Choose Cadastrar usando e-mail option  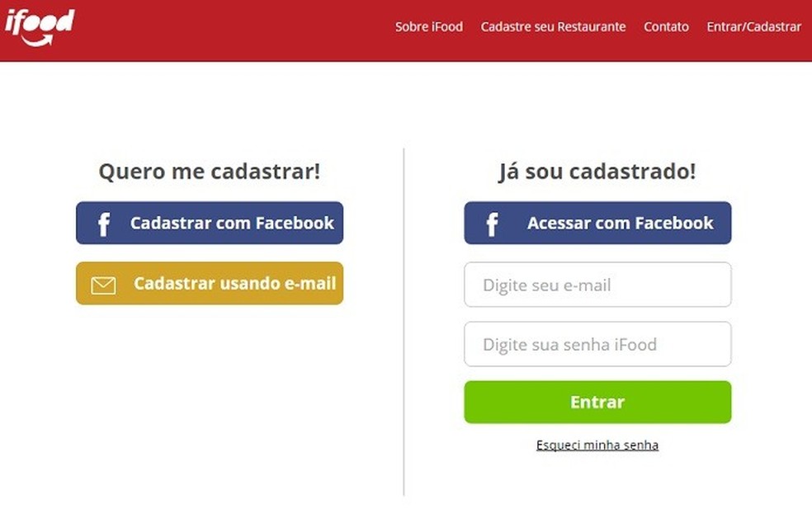pos(209,283)
